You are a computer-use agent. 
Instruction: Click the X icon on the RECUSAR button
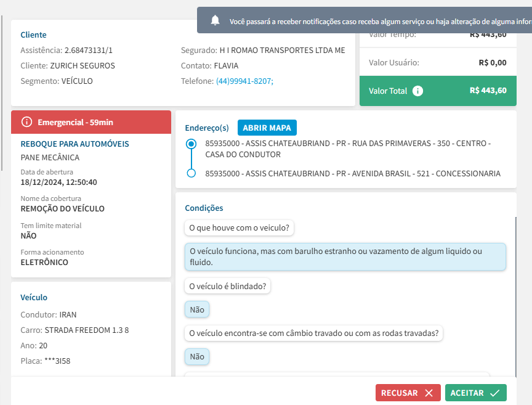(x=429, y=393)
